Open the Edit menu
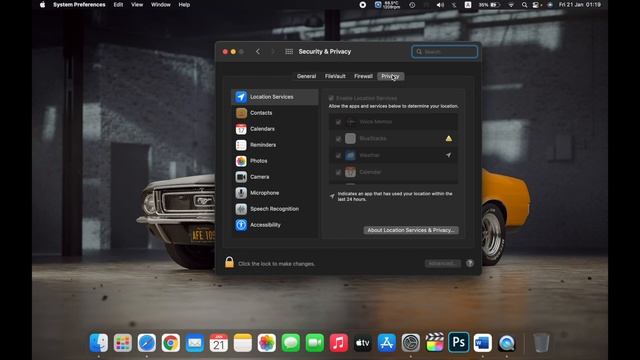 pos(118,5)
